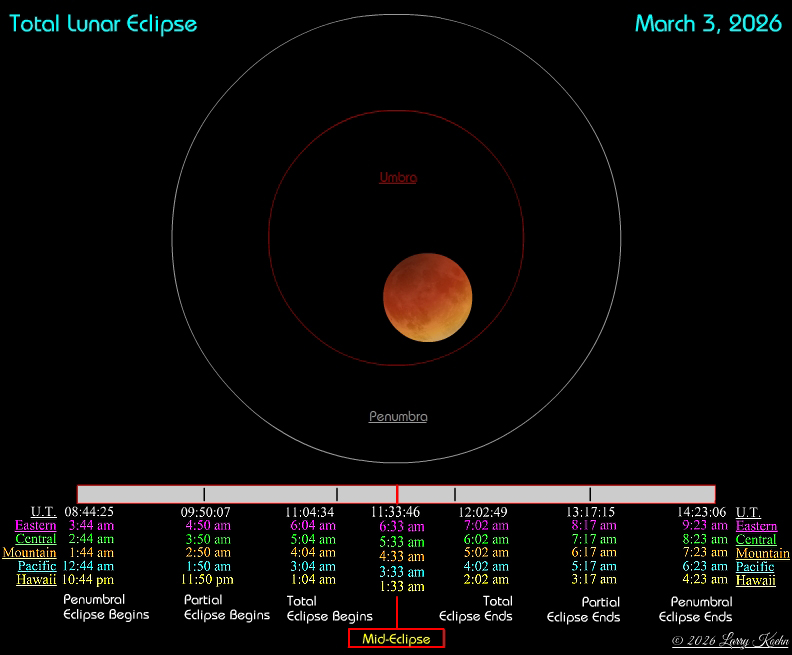Select the left Central time zone link
792x655 pixels.
(x=36, y=539)
